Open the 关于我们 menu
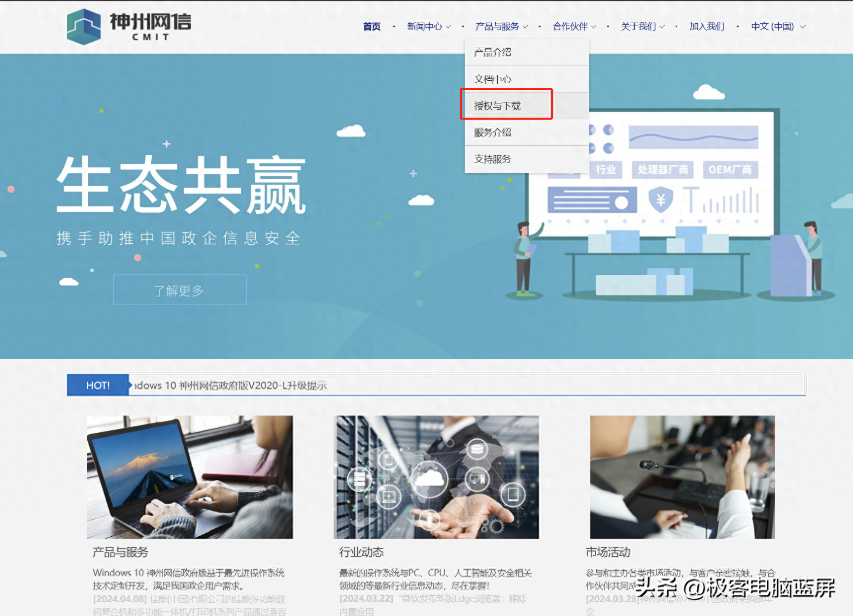The width and height of the screenshot is (853, 616). 638,27
